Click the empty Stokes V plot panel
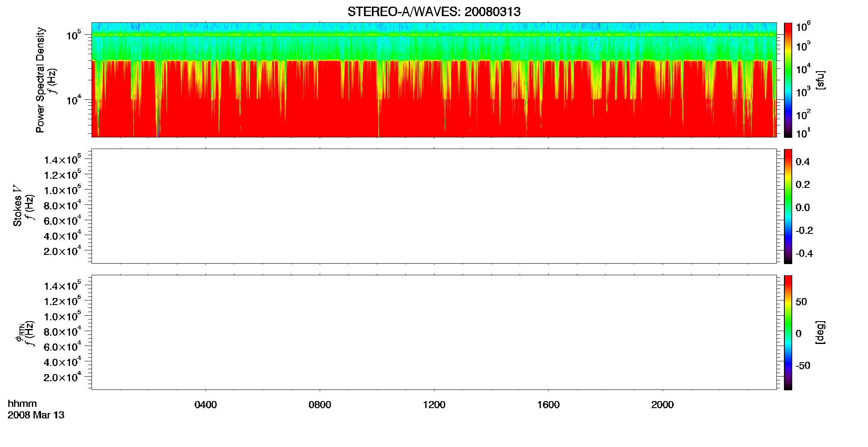Screen dimensions: 868x447 434,206
